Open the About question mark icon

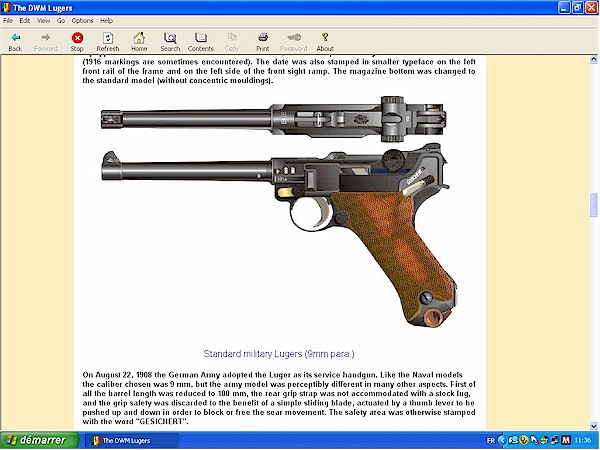[x=325, y=42]
